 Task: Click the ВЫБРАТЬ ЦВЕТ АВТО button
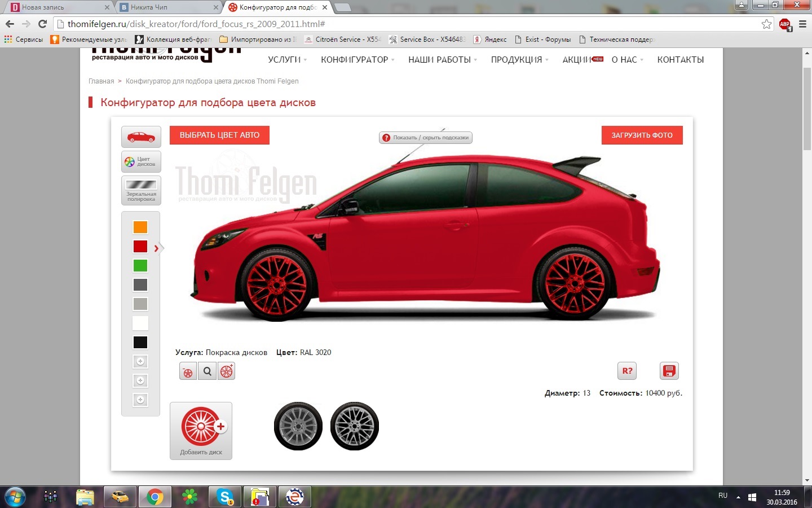(x=219, y=135)
